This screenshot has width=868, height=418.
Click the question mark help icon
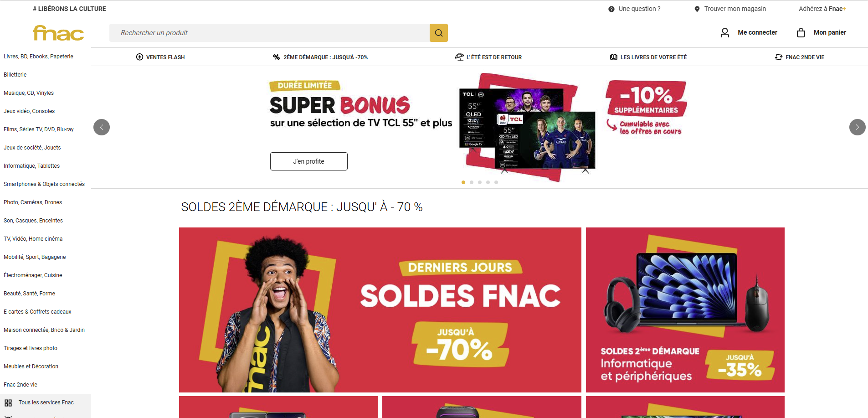[611, 9]
